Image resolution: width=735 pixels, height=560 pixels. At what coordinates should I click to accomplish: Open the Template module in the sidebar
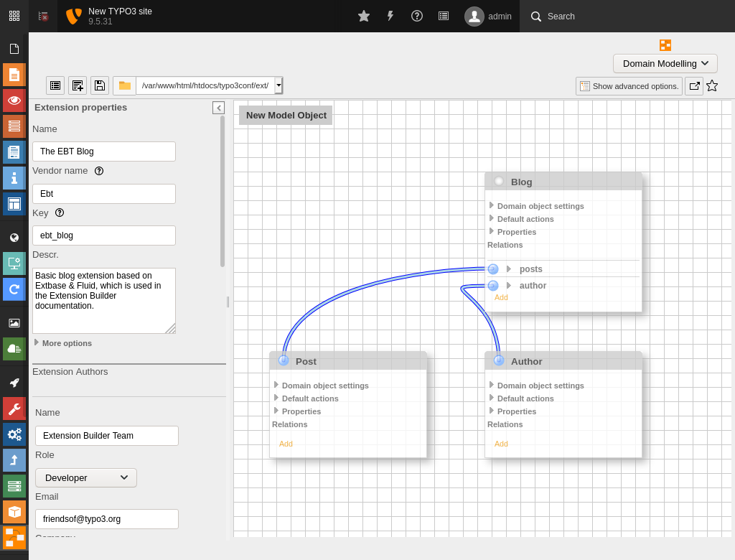click(14, 204)
